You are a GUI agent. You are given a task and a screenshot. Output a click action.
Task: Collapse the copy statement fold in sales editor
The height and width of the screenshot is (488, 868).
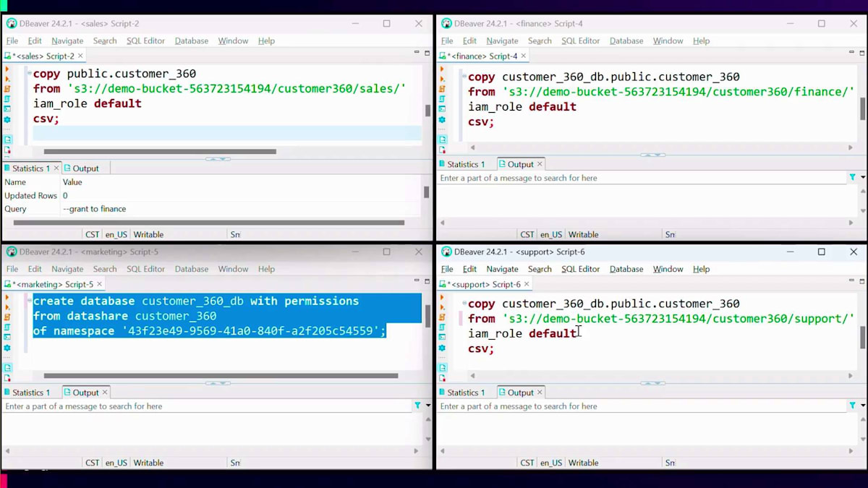(29, 74)
